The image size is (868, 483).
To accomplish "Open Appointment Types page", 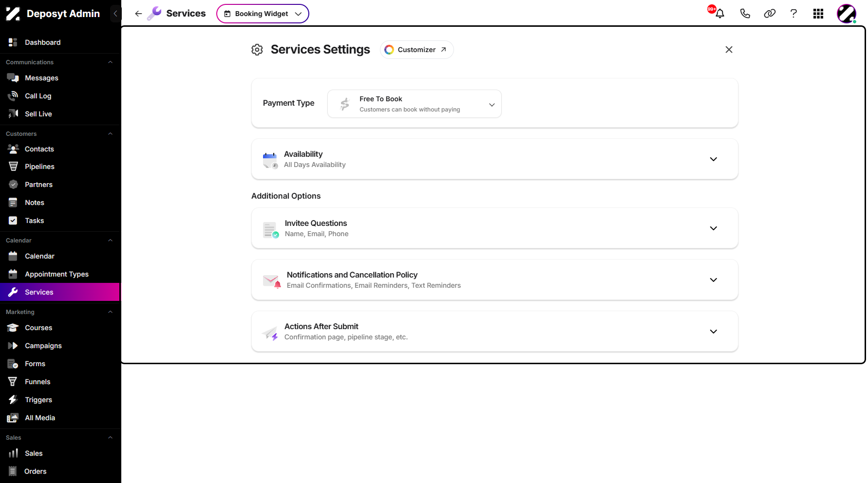I will coord(60,274).
